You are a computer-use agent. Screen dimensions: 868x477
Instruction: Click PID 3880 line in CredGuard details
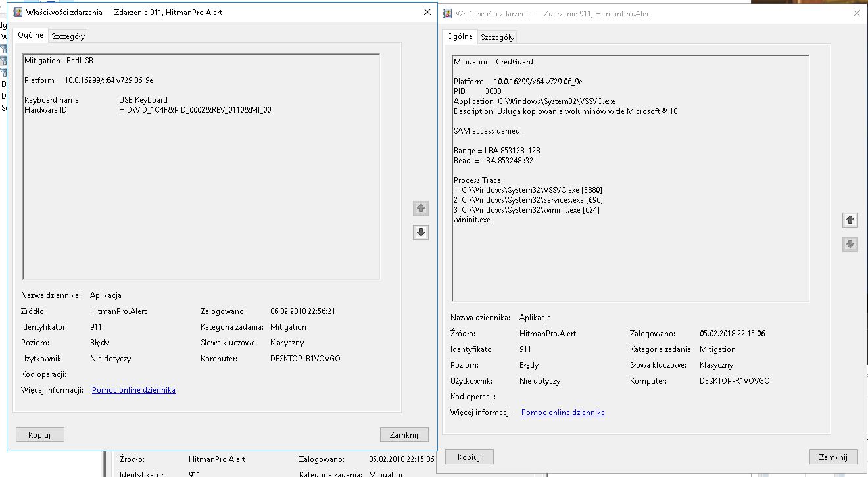[x=477, y=91]
